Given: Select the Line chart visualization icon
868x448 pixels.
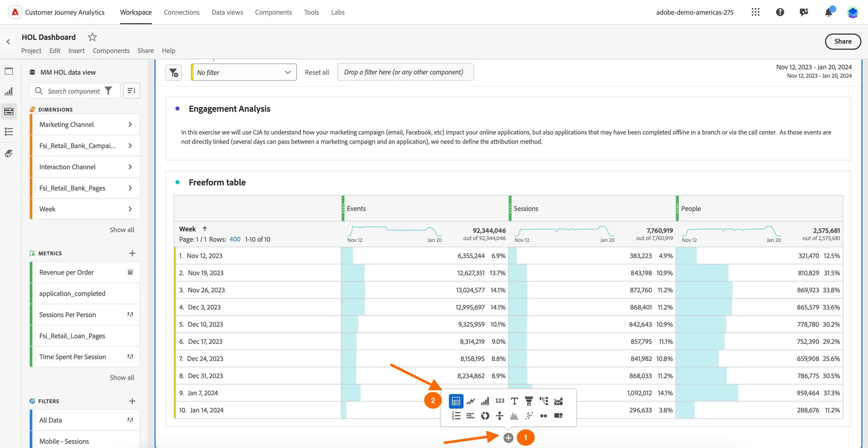Looking at the screenshot, I should (x=470, y=401).
